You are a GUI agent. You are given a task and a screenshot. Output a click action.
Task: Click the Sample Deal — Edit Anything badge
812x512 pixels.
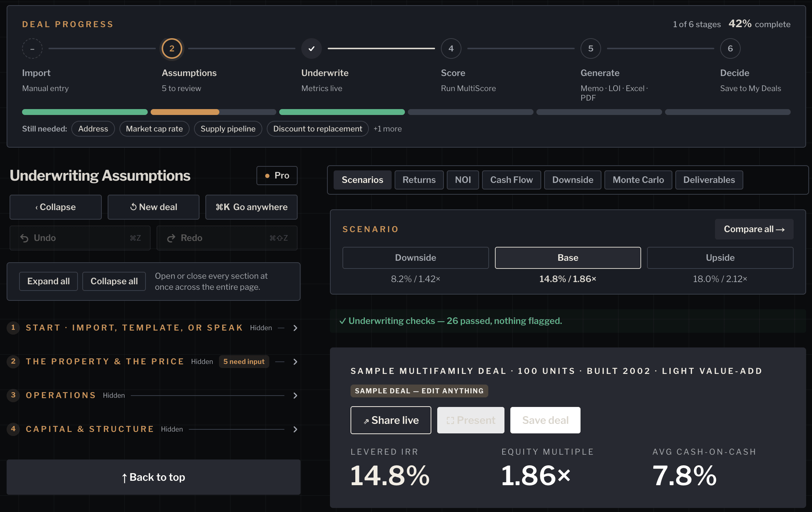tap(419, 391)
